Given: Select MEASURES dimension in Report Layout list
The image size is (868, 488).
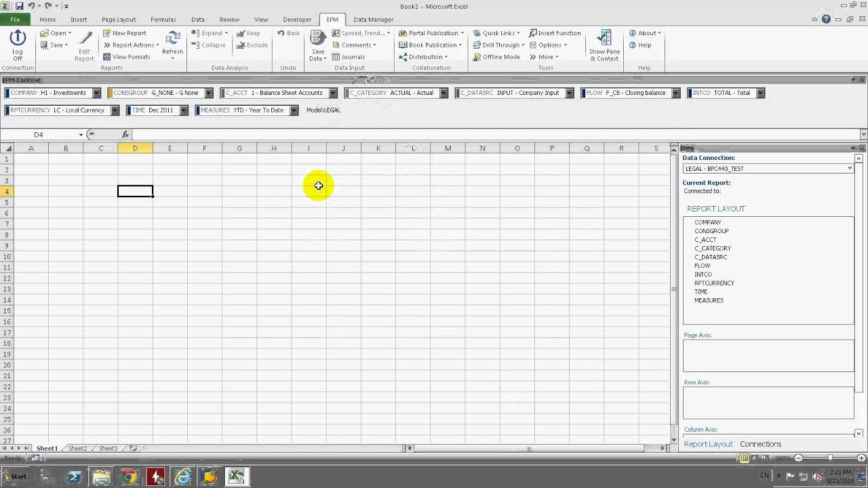Looking at the screenshot, I should point(709,300).
